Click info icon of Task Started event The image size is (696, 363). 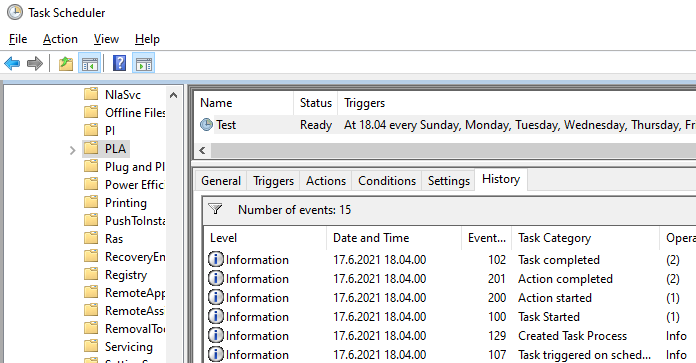click(216, 316)
